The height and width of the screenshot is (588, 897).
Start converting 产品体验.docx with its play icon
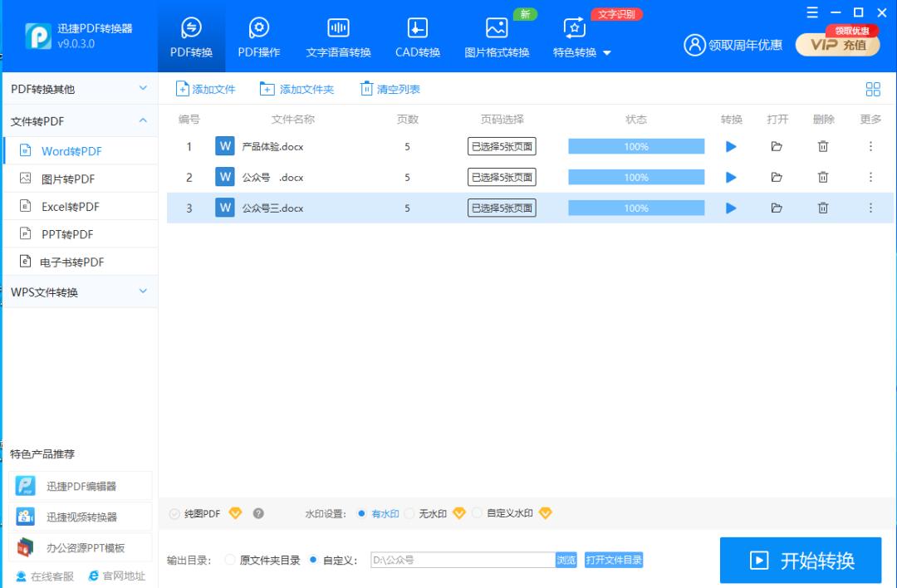[730, 146]
